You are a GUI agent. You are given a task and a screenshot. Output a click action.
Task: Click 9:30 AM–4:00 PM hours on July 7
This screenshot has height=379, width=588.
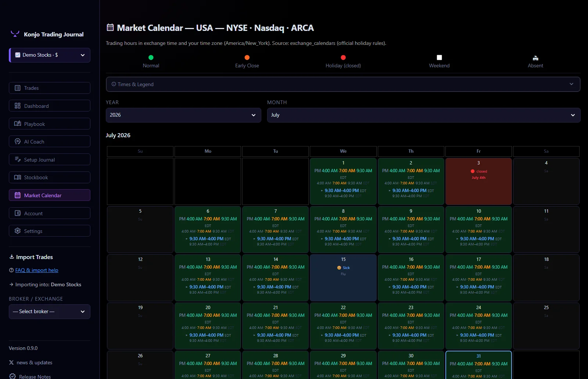coord(275,239)
